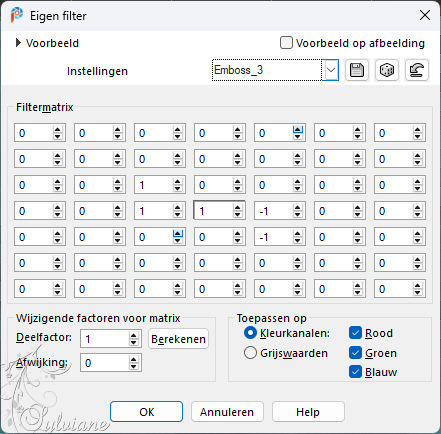Enable Voorbeeld op afbeelding checkbox
The height and width of the screenshot is (434, 441).
[x=286, y=43]
